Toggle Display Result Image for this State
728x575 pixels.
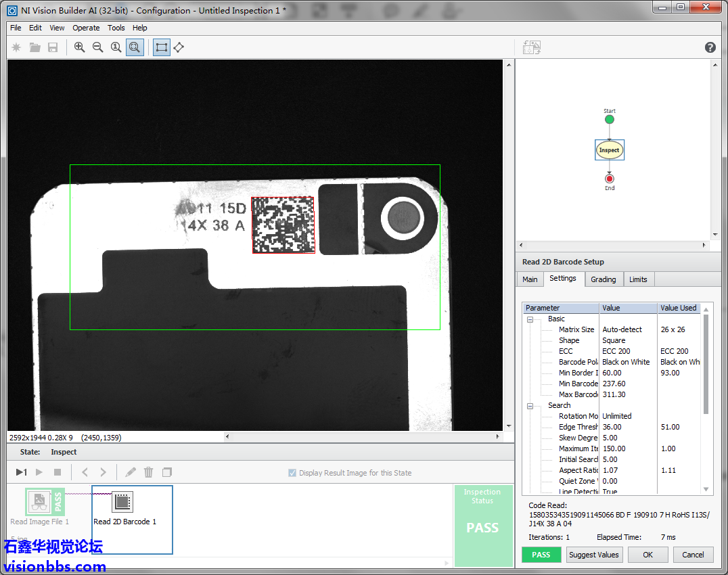292,473
